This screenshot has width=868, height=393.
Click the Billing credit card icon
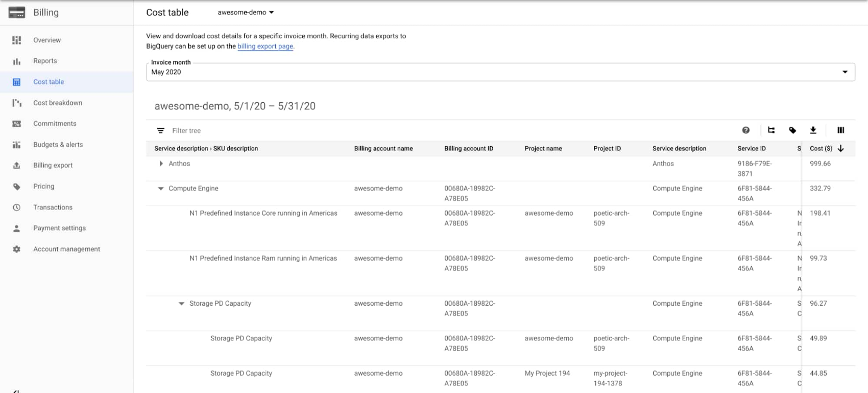16,12
